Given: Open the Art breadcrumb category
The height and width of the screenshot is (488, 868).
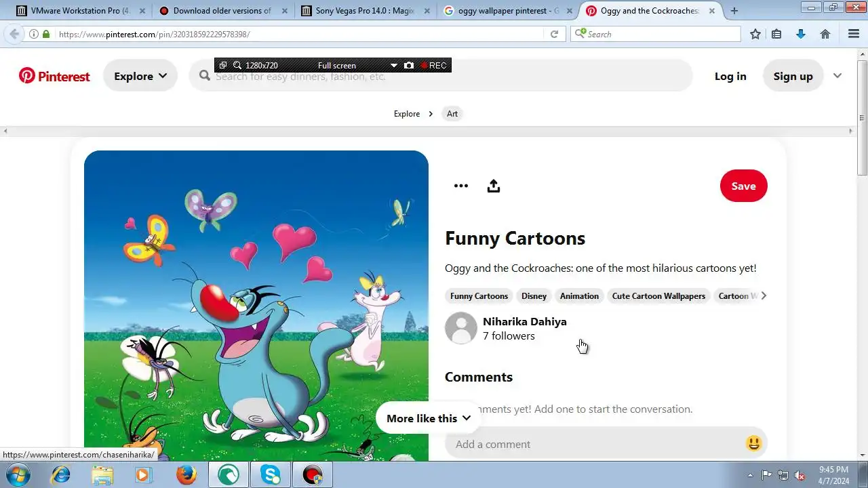Looking at the screenshot, I should point(452,114).
